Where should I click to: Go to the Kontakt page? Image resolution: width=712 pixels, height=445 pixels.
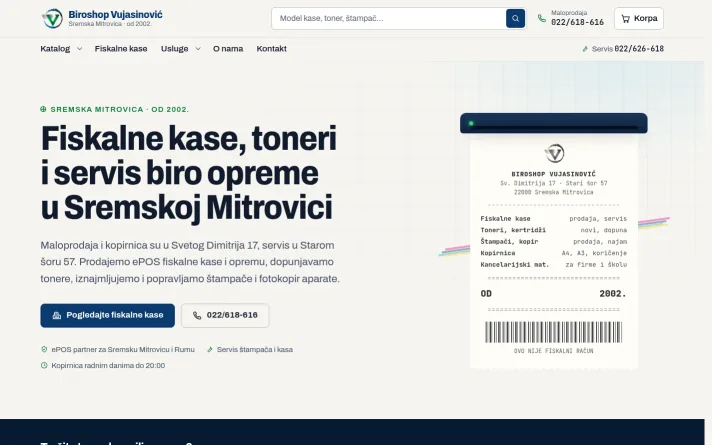pyautogui.click(x=272, y=49)
